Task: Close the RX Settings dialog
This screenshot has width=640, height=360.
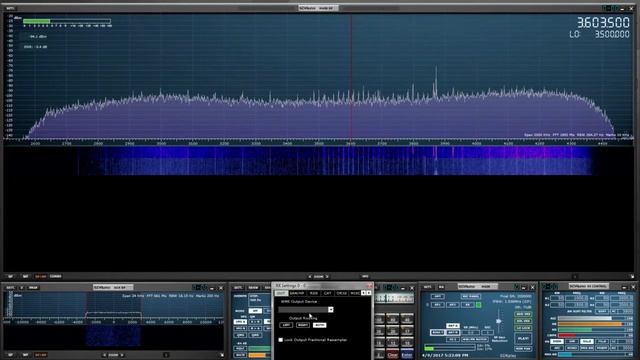Action: pyautogui.click(x=369, y=286)
